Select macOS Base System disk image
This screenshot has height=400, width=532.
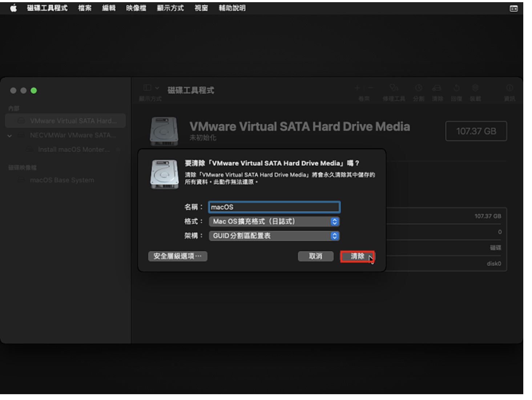pyautogui.click(x=62, y=180)
